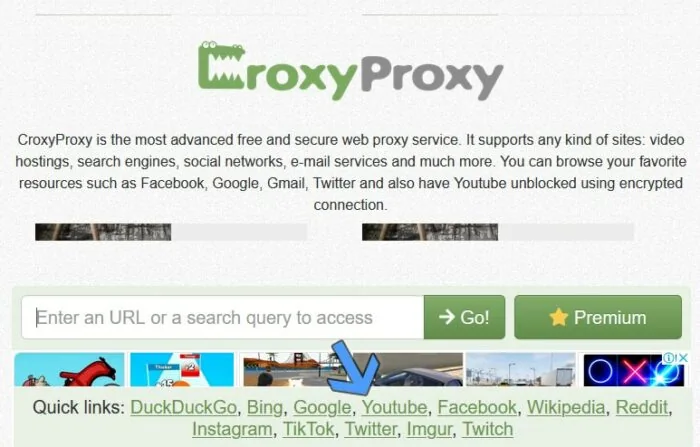This screenshot has width=700, height=447.
Task: Open the Instagram quick link
Action: coord(232,429)
